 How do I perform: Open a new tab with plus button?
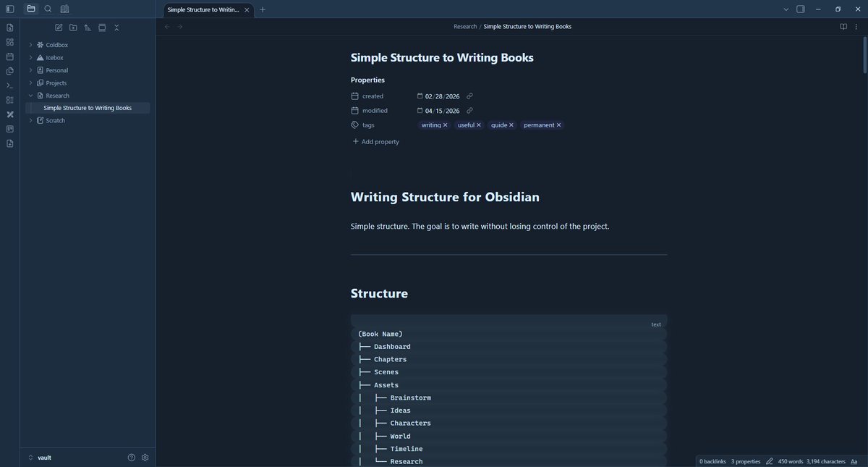pyautogui.click(x=263, y=9)
